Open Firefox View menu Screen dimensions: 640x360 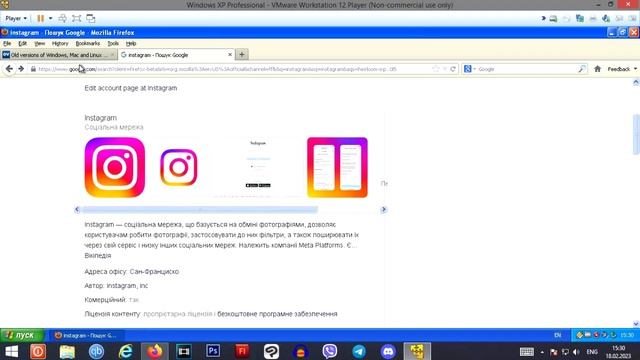(40, 43)
